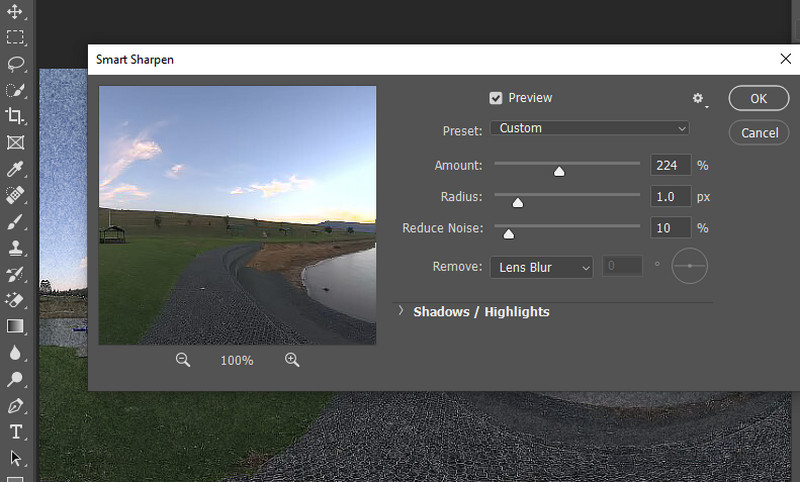The image size is (800, 482).
Task: Select the Horizontal Type tool
Action: pos(16,431)
